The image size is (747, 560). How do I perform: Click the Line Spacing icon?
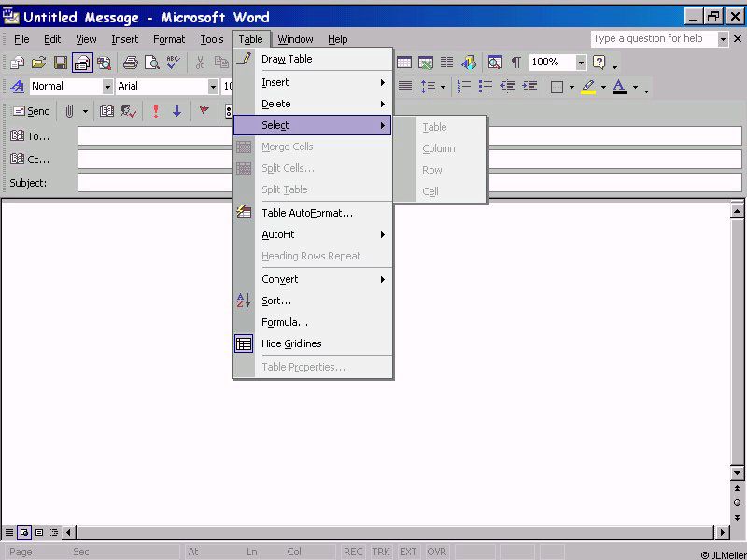428,87
